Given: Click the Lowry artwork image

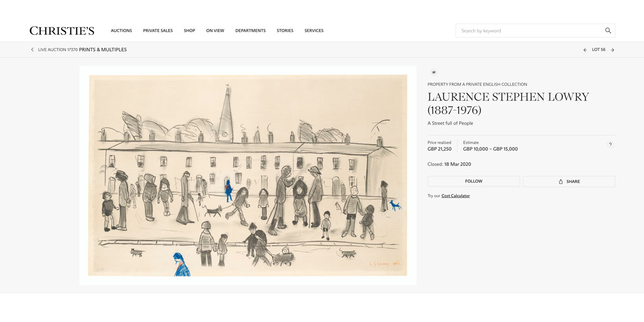Looking at the screenshot, I should [x=248, y=175].
